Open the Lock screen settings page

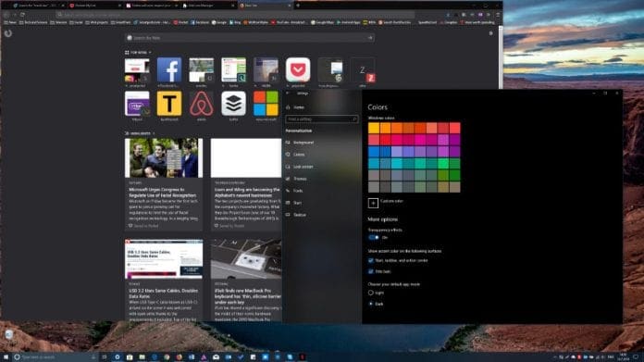click(x=303, y=167)
